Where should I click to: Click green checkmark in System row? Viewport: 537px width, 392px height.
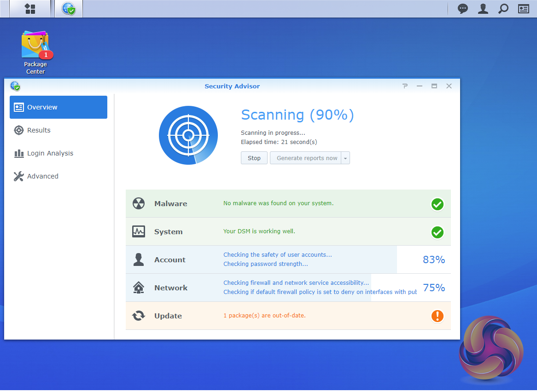(x=438, y=232)
